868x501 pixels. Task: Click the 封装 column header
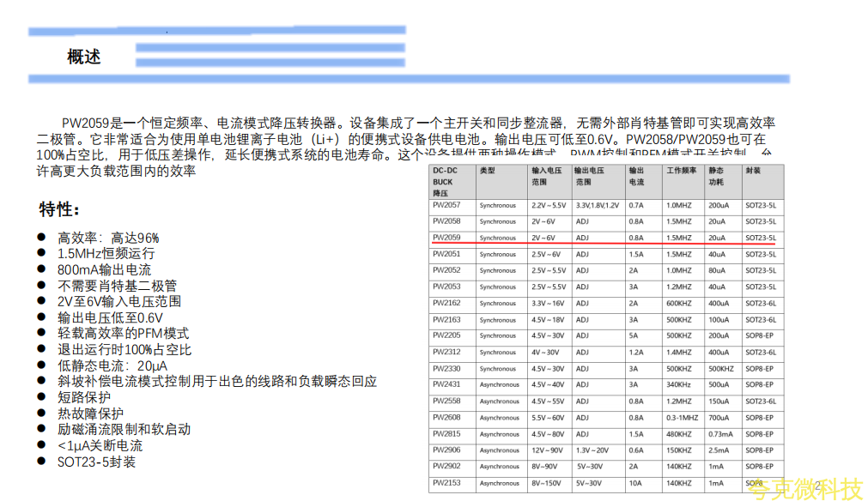753,171
